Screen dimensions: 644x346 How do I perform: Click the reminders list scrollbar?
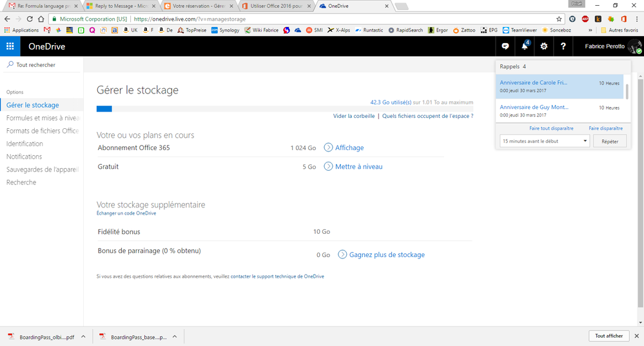point(627,91)
